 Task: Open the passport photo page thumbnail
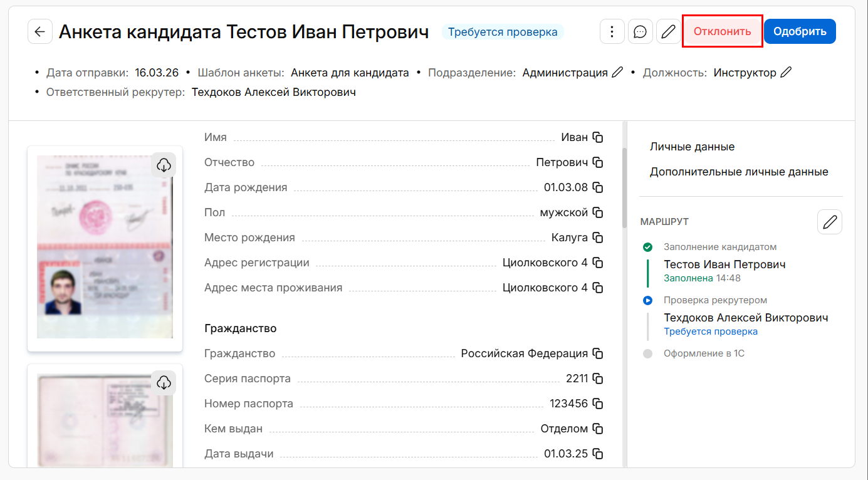(104, 247)
